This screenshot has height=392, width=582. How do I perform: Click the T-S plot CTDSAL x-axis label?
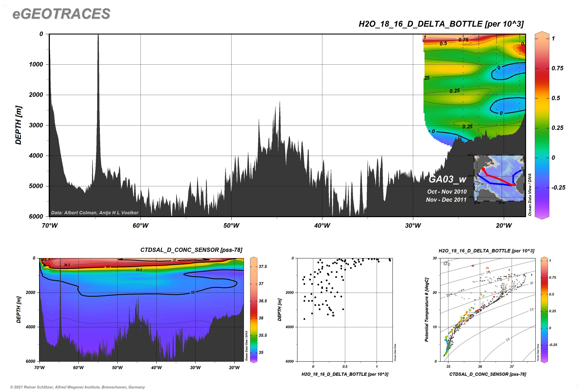point(488,374)
